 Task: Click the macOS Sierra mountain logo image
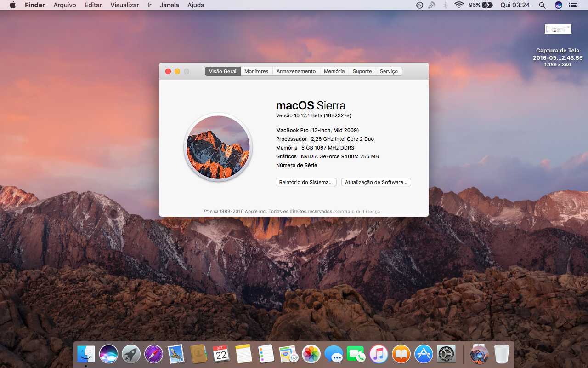pos(218,147)
